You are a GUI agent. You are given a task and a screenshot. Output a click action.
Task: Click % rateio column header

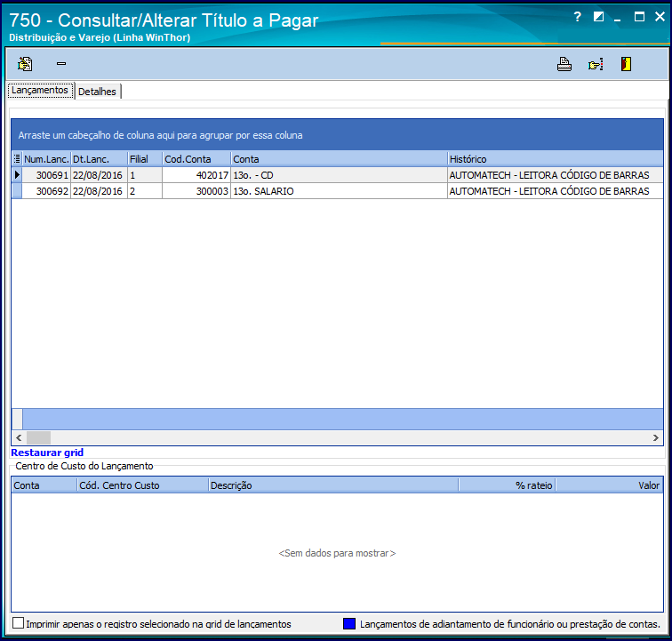click(507, 485)
